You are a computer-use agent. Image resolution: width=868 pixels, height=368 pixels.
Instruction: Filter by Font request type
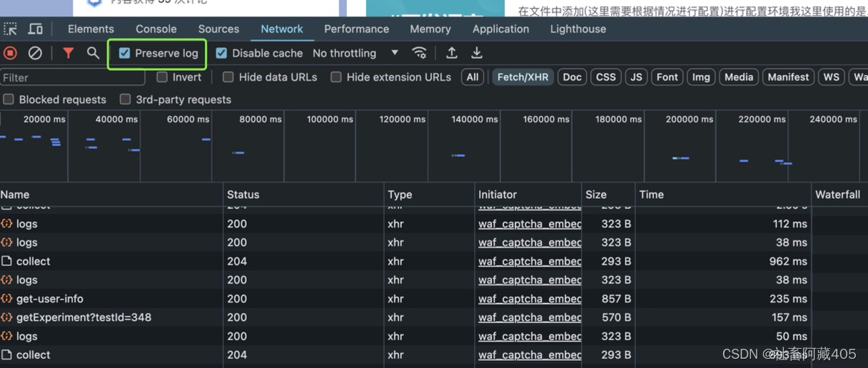pyautogui.click(x=667, y=77)
